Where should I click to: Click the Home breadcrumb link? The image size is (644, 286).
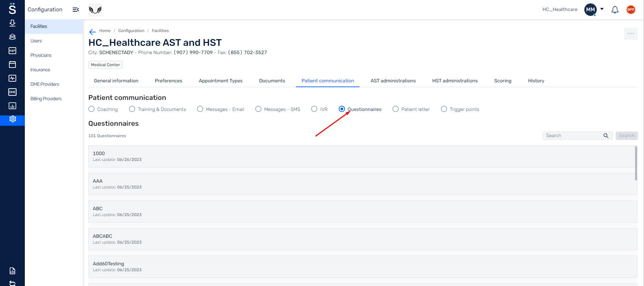(105, 31)
